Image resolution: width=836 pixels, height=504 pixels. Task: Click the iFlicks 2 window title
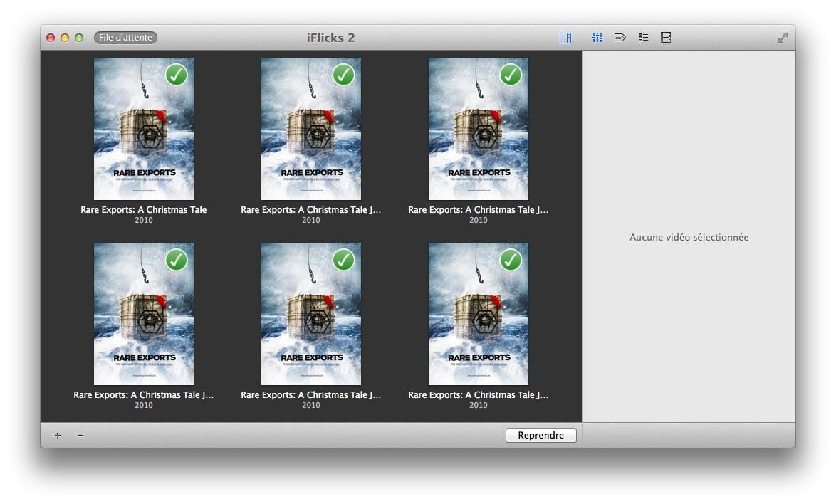(x=330, y=38)
